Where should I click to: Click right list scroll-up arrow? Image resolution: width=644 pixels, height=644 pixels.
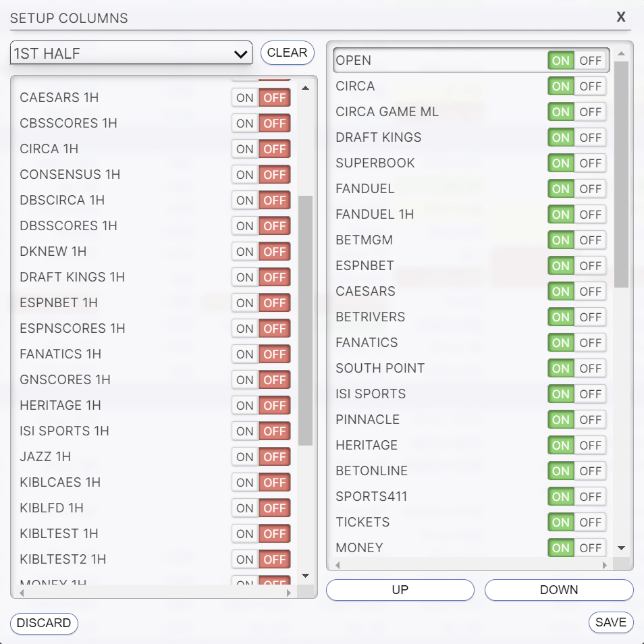[x=622, y=53]
